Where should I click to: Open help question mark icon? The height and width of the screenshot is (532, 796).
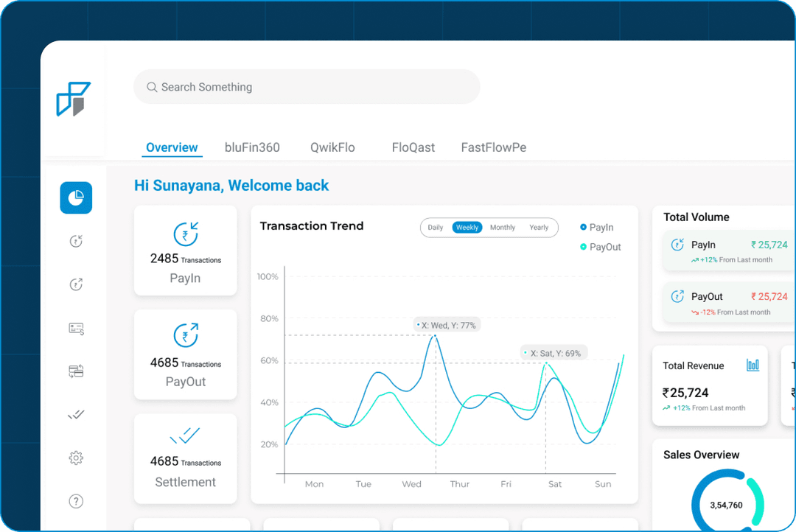(76, 502)
